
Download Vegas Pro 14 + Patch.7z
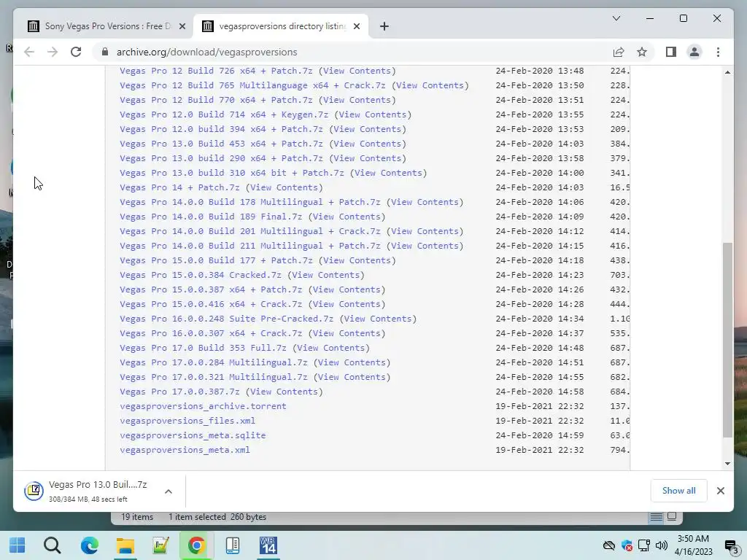179,187
